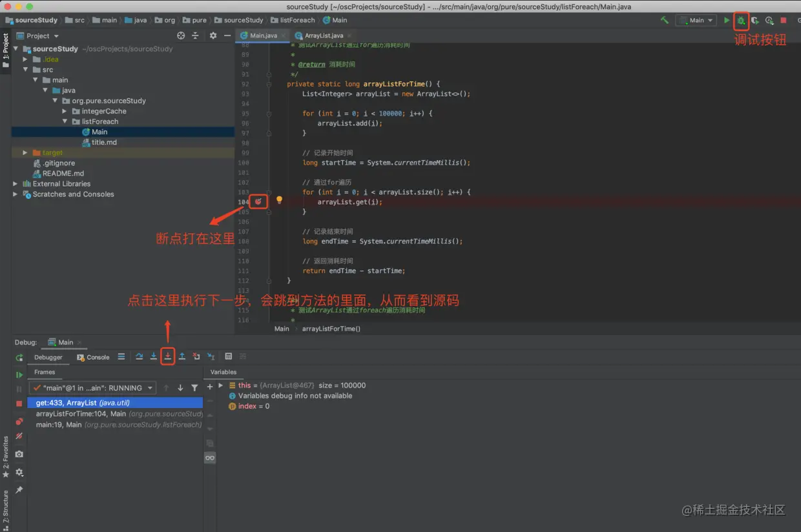Viewport: 801px width, 532px height.
Task: Stop the process using top toolbar red square
Action: click(784, 20)
